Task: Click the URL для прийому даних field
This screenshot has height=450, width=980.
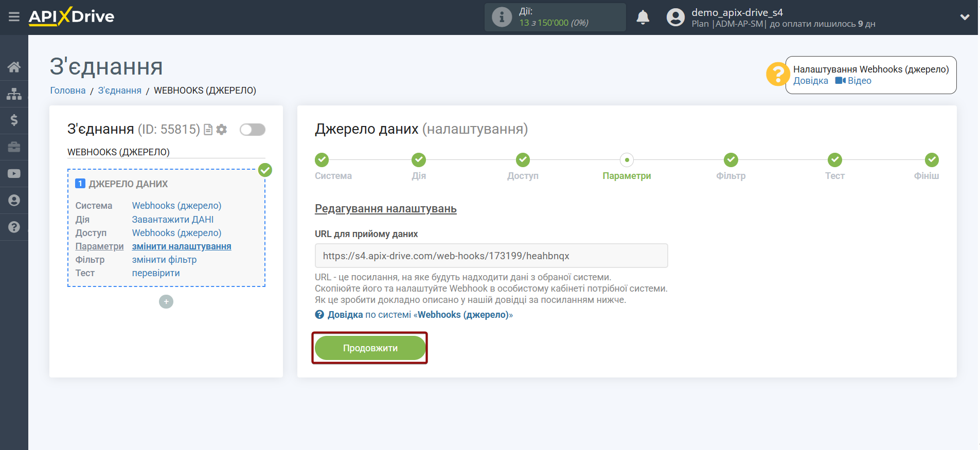Action: 491,256
